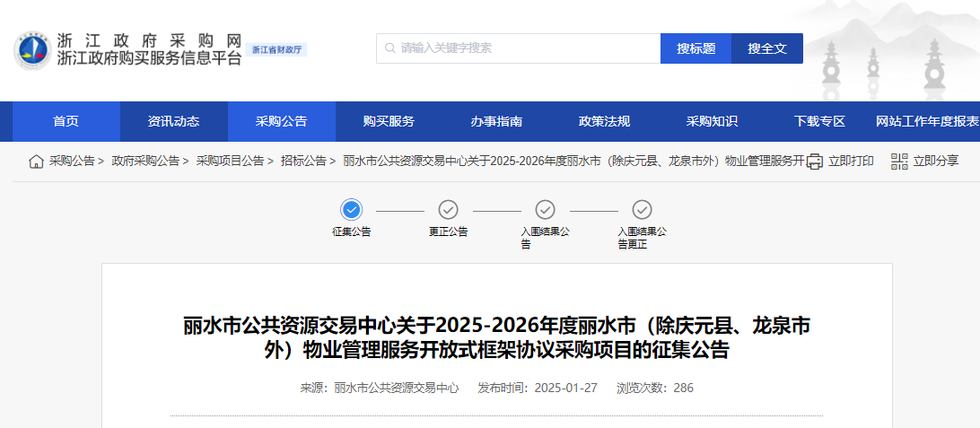Open the 首页 navigation tab
Viewport: 980px width, 428px height.
click(66, 122)
